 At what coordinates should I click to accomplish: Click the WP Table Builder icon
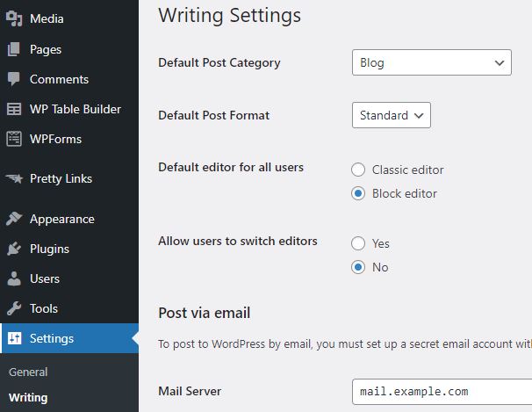point(14,109)
